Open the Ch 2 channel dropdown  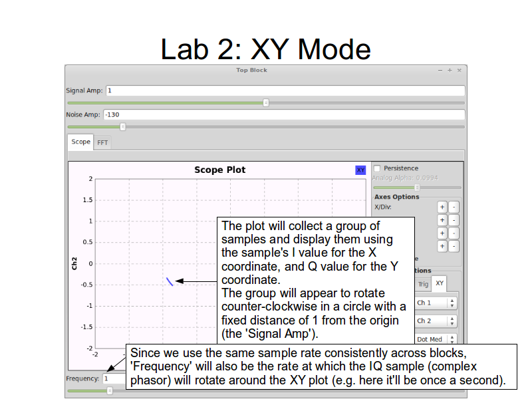coord(435,321)
